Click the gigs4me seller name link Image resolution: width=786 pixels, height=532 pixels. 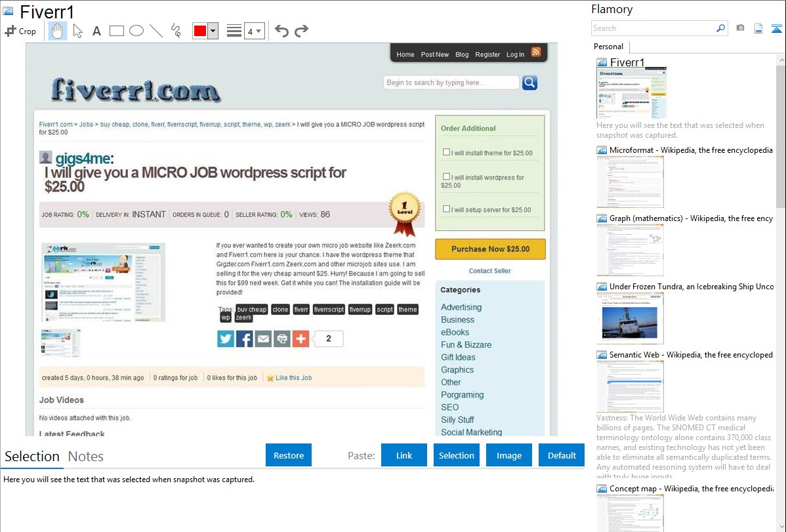(83, 159)
